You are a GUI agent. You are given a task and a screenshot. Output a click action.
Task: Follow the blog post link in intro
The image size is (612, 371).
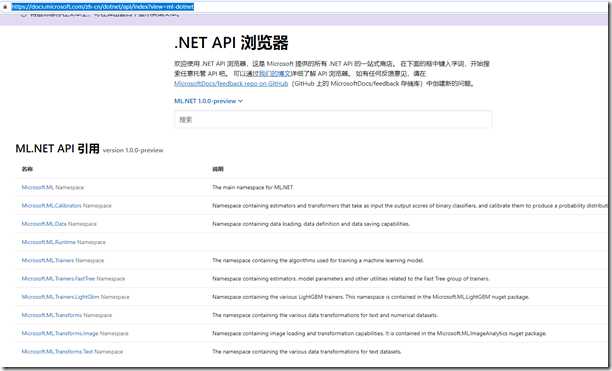[275, 74]
